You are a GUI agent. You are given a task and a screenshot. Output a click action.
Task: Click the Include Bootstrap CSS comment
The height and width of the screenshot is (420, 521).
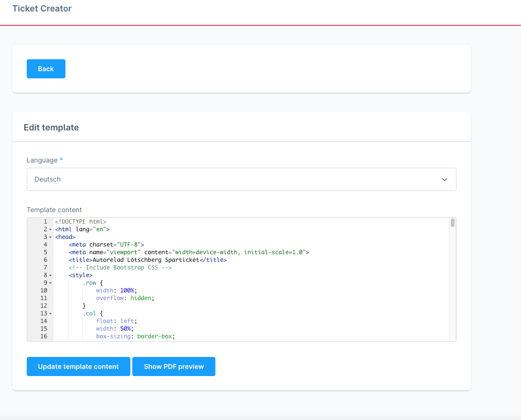click(120, 268)
